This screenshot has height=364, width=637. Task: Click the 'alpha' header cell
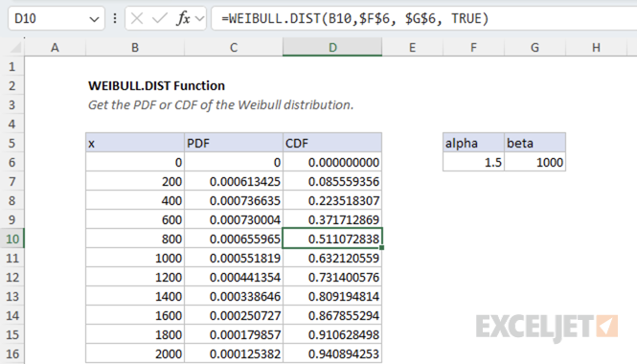pyautogui.click(x=474, y=143)
